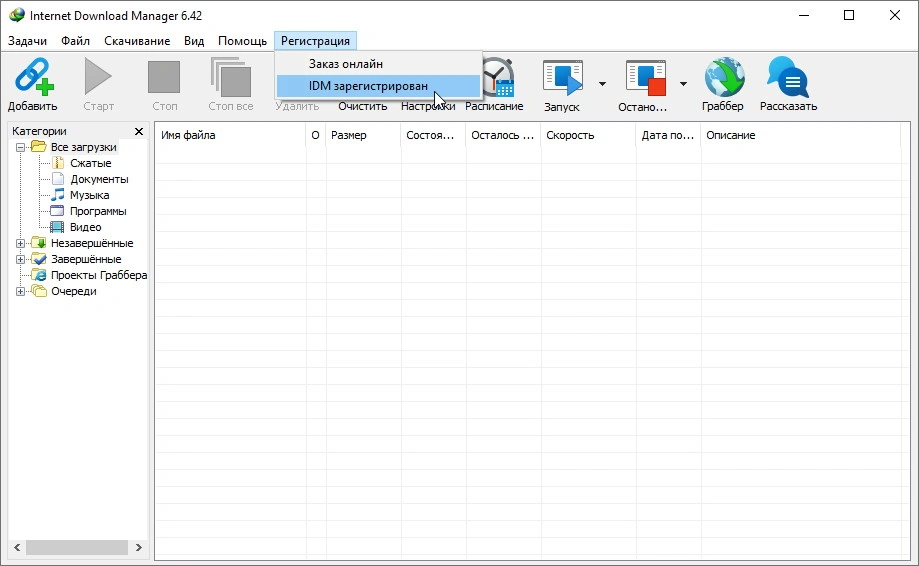919x566 pixels.
Task: Select the Незавершённые folder
Action: (91, 243)
